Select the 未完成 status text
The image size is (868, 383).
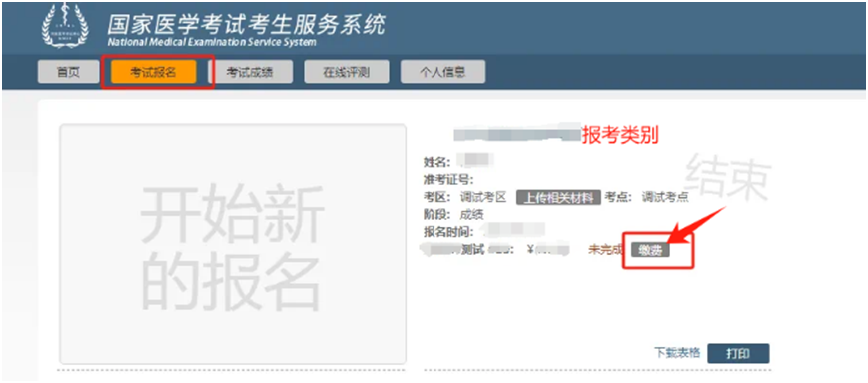click(x=604, y=250)
